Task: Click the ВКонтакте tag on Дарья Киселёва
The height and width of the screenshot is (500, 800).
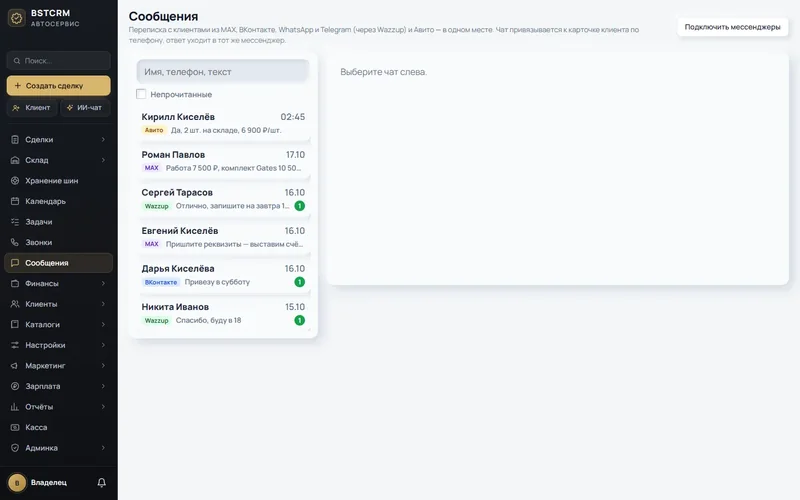Action: (x=161, y=282)
